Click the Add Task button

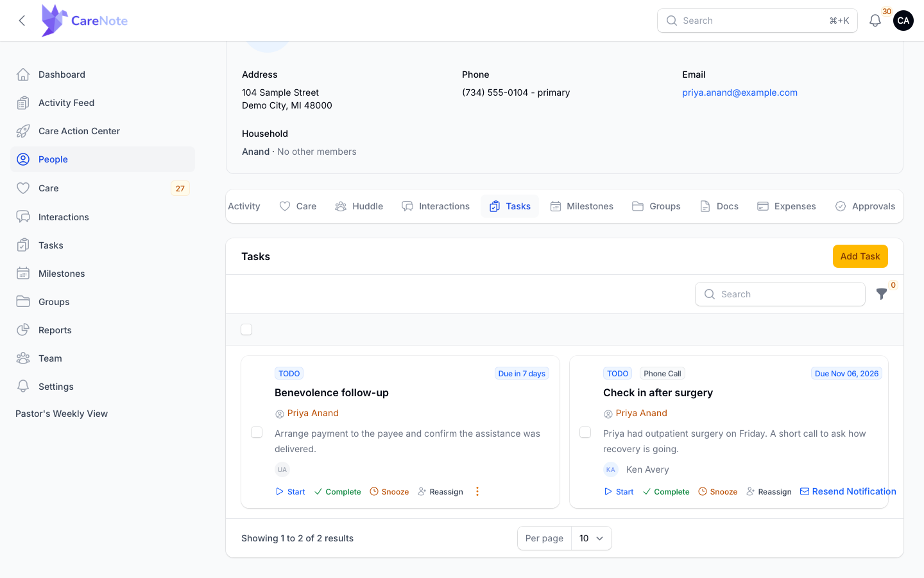click(860, 256)
